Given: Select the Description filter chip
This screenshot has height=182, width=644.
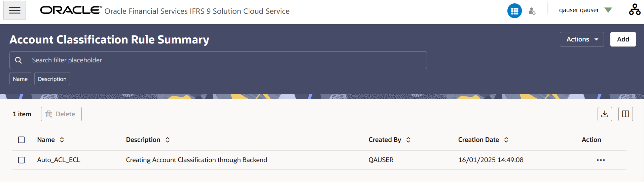Looking at the screenshot, I should (52, 79).
